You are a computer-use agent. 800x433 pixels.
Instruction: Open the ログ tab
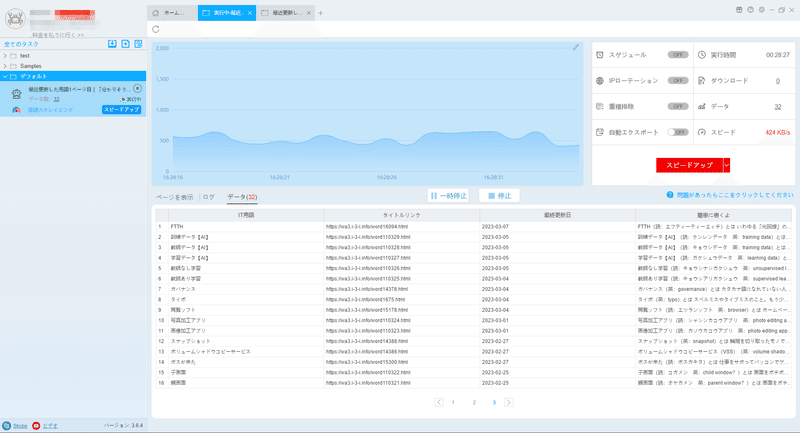point(209,197)
